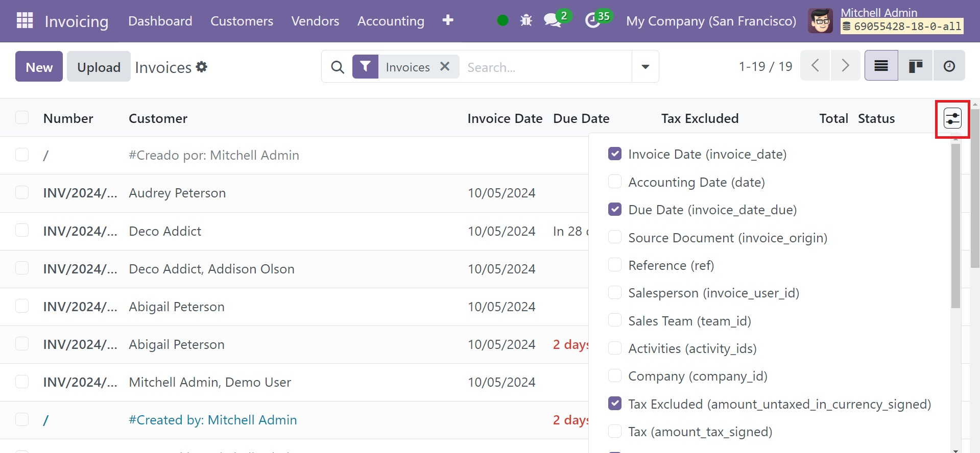This screenshot has height=453, width=980.
Task: Switch to kanban view
Action: [x=915, y=66]
